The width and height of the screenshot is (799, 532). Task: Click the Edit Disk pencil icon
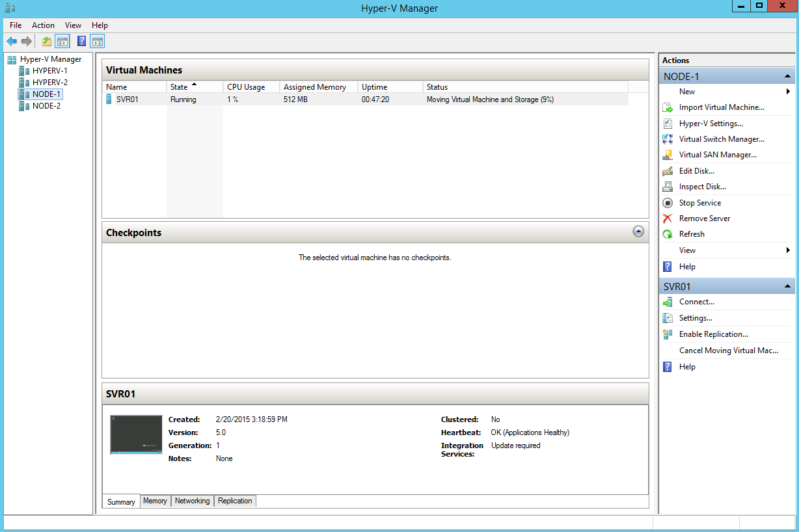pyautogui.click(x=668, y=171)
